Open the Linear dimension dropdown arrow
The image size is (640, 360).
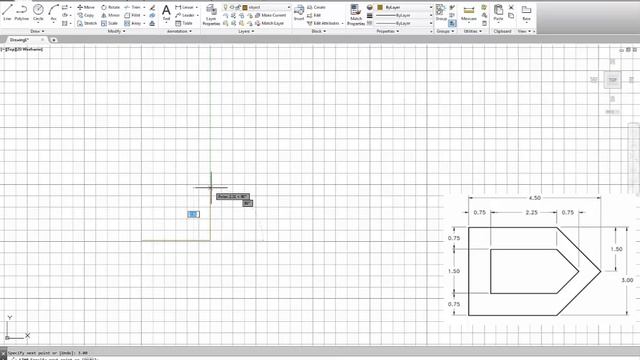[x=197, y=7]
